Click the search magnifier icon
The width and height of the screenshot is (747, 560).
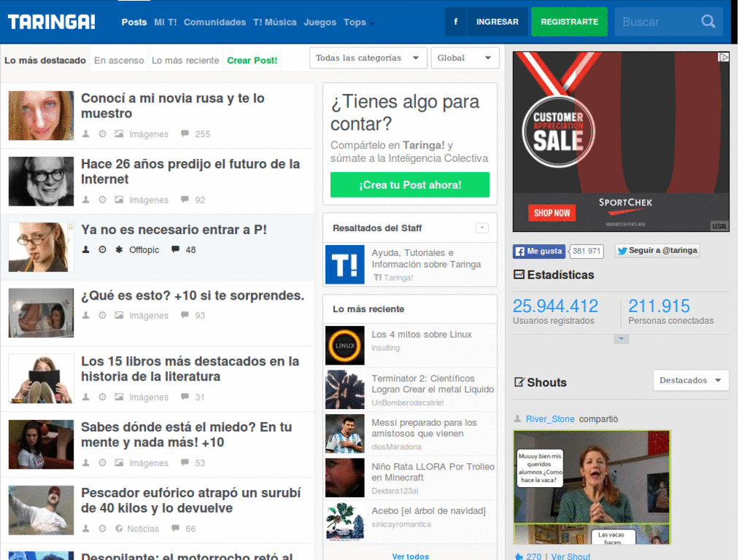(708, 22)
